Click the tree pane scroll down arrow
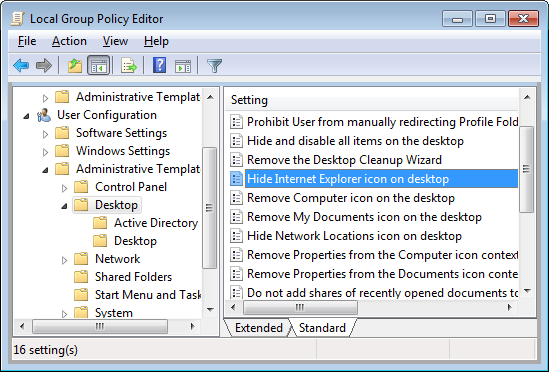The image size is (549, 372). pyautogui.click(x=210, y=309)
